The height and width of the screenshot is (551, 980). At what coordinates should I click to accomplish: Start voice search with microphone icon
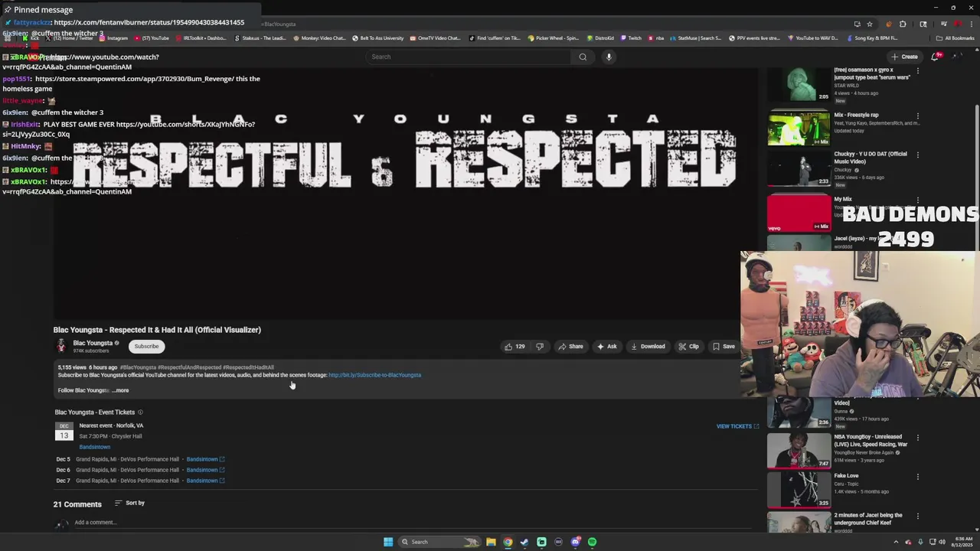click(609, 57)
